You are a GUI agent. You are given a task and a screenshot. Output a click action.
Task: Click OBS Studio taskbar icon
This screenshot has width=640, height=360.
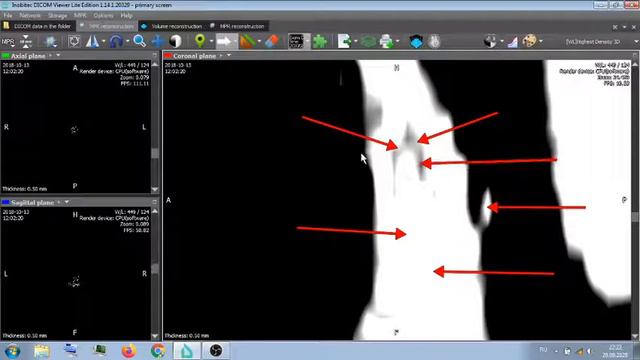click(216, 351)
